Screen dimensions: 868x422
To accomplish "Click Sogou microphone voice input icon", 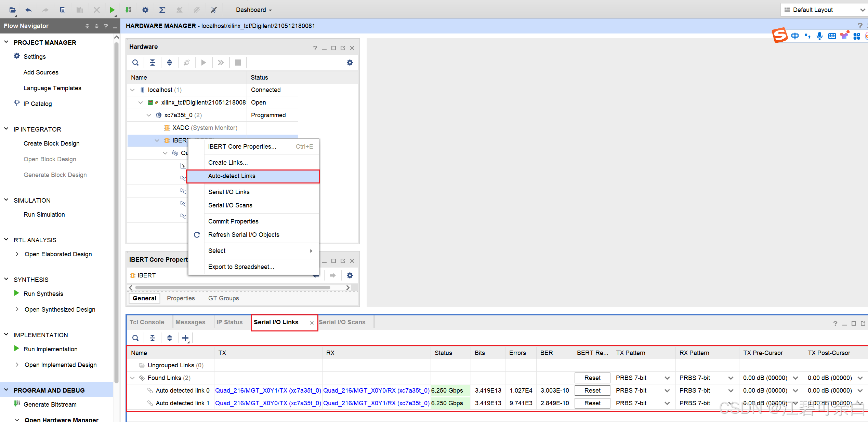I will [x=819, y=36].
